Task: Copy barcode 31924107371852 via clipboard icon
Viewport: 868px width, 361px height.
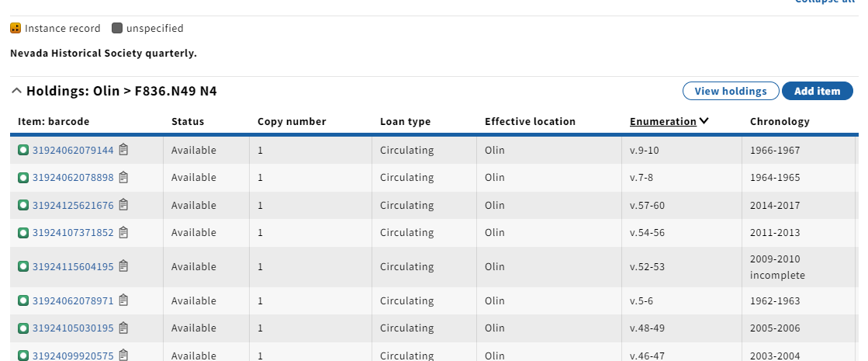Action: 123,233
